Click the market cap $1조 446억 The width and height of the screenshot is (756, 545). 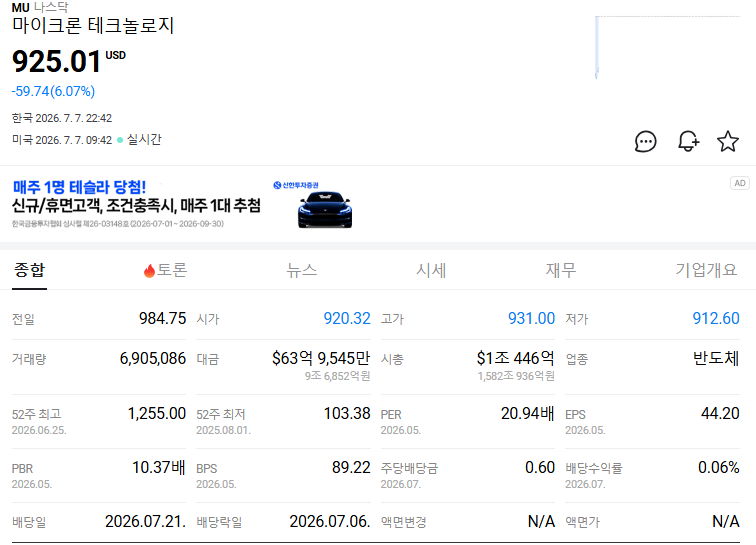tap(515, 358)
